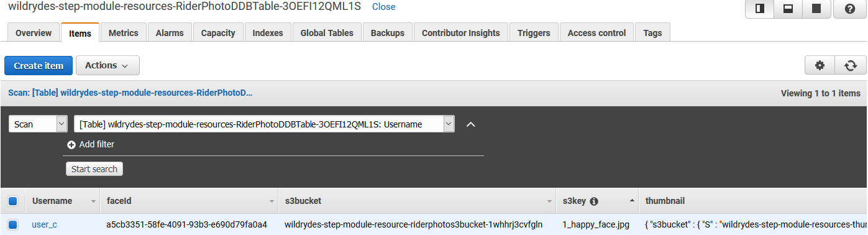Sort by s3bucket column header
The image size is (868, 235).
point(303,201)
